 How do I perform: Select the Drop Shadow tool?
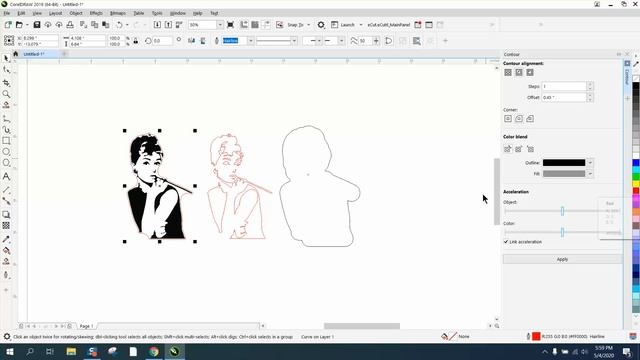6,214
